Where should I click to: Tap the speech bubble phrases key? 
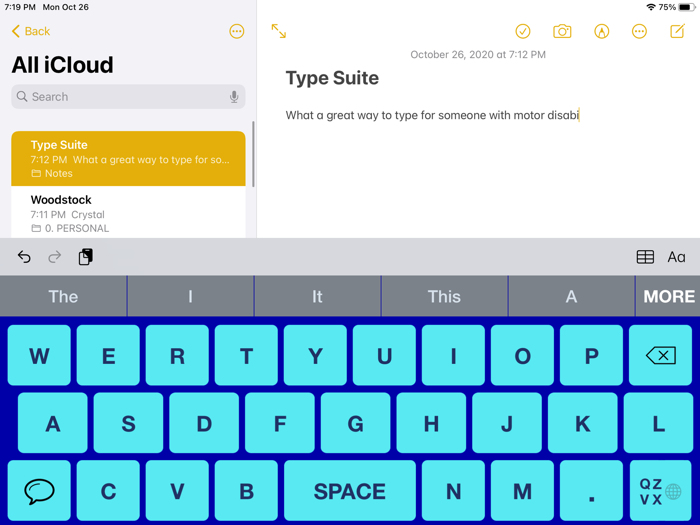tap(39, 491)
